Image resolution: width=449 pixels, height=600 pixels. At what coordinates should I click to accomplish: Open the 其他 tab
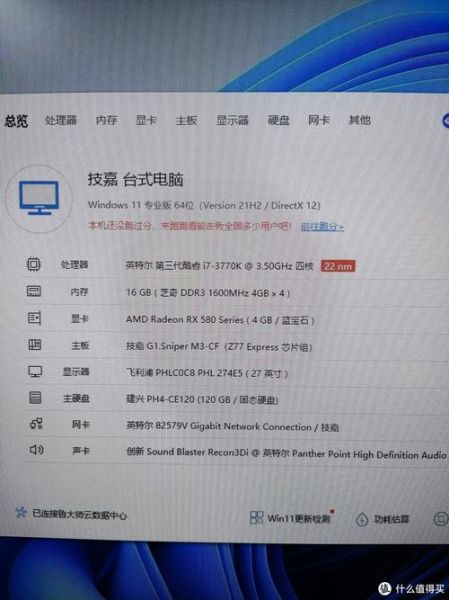pyautogui.click(x=359, y=120)
